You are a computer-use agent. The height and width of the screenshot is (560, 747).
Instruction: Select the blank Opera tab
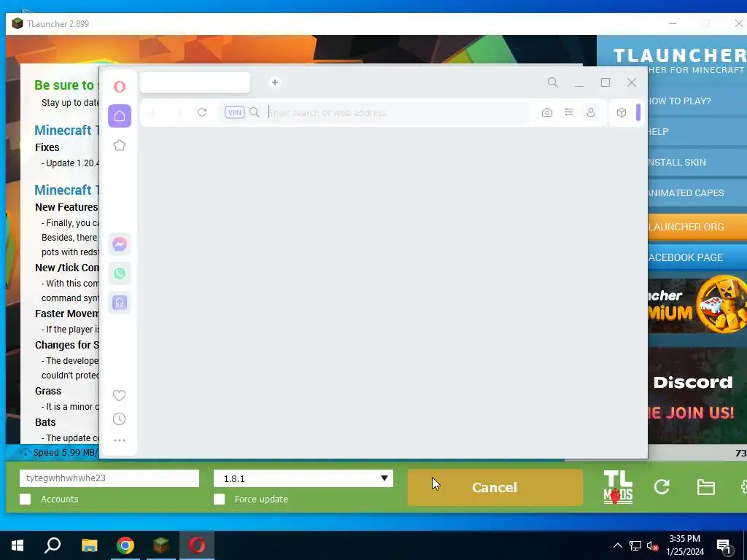[195, 82]
